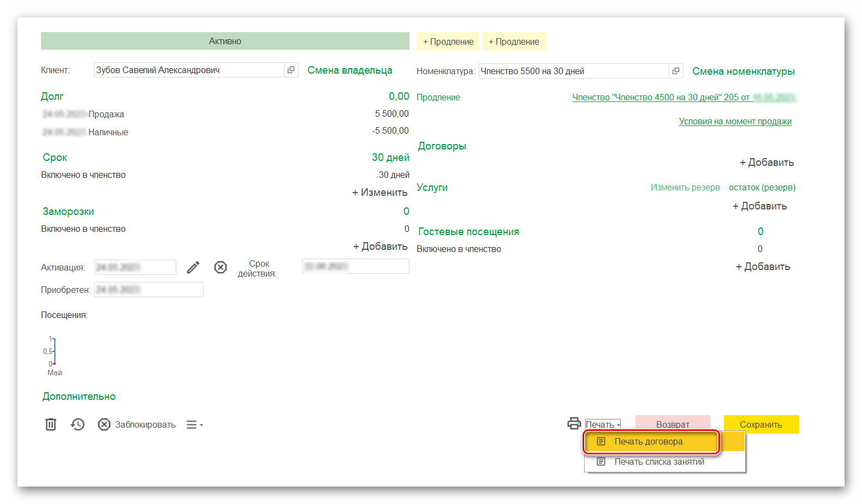The height and width of the screenshot is (504, 862).
Task: Click Изменить резерв link
Action: tap(685, 187)
